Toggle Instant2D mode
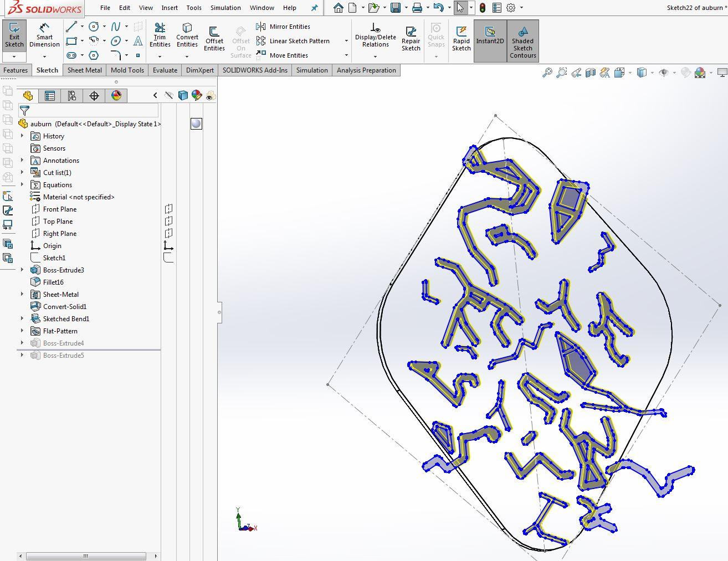 pos(490,35)
